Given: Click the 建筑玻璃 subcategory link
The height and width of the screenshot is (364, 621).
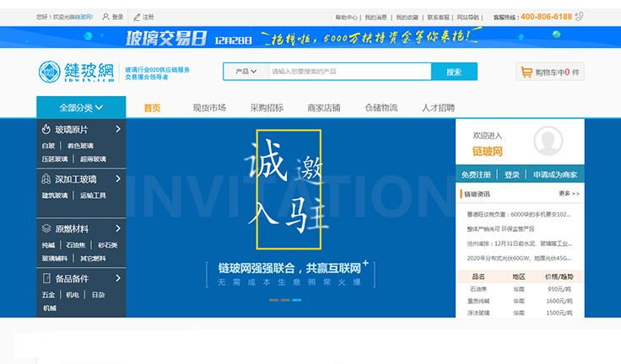Looking at the screenshot, I should click(55, 195).
